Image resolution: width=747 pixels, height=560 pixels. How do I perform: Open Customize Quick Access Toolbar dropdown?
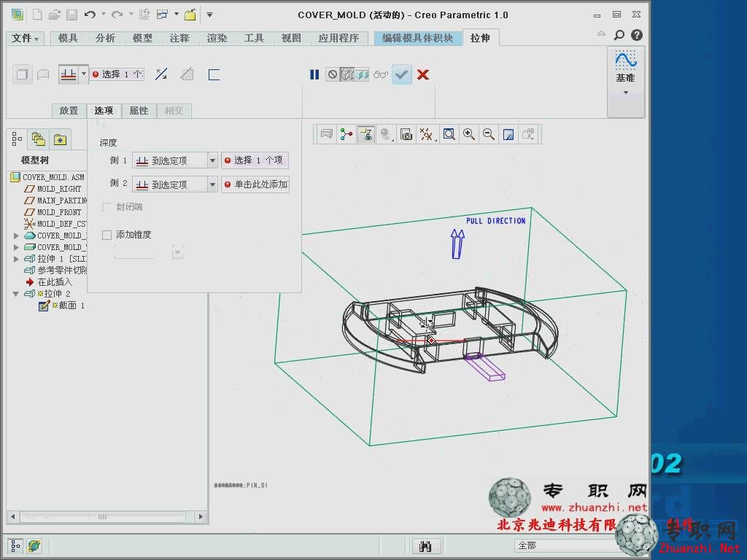[x=209, y=15]
